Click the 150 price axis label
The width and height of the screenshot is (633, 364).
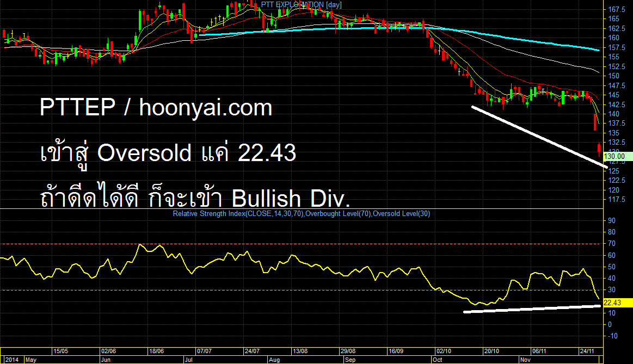(613, 76)
